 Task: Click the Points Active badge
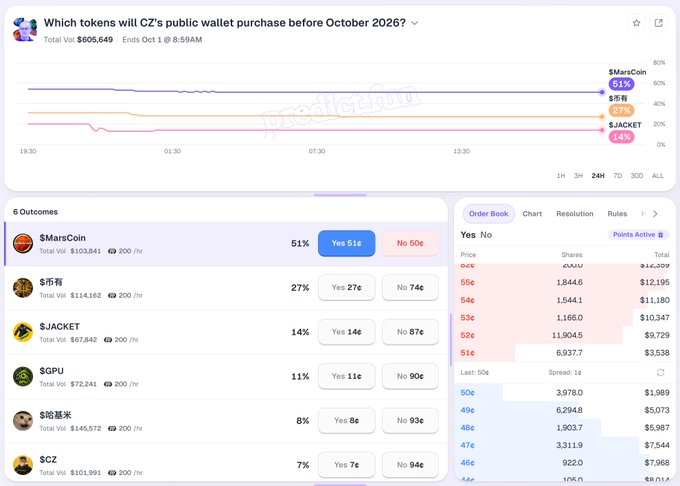tap(638, 235)
